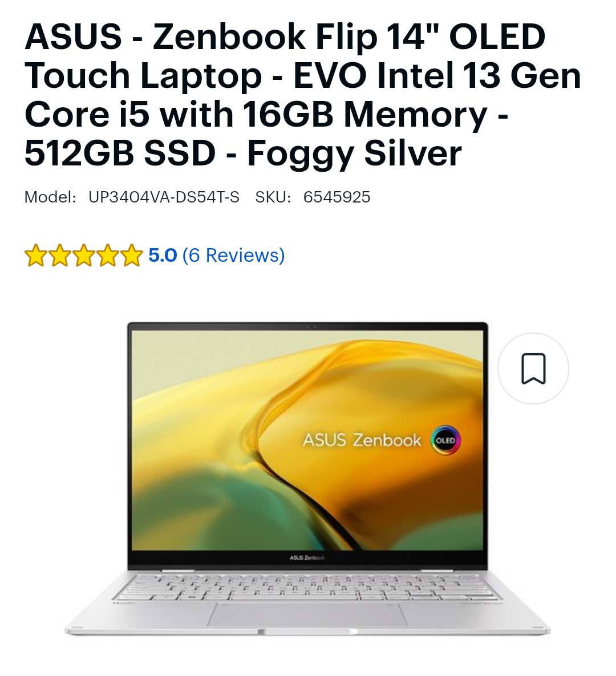The height and width of the screenshot is (676, 616).
Task: Save the laptop with the bookmark icon
Action: click(533, 369)
